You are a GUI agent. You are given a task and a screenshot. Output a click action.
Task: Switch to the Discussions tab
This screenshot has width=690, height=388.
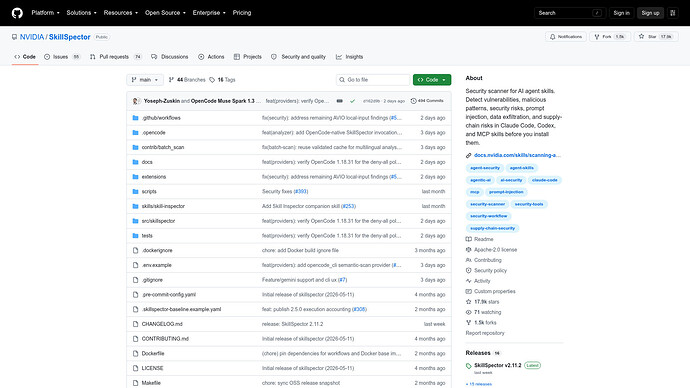pyautogui.click(x=170, y=57)
